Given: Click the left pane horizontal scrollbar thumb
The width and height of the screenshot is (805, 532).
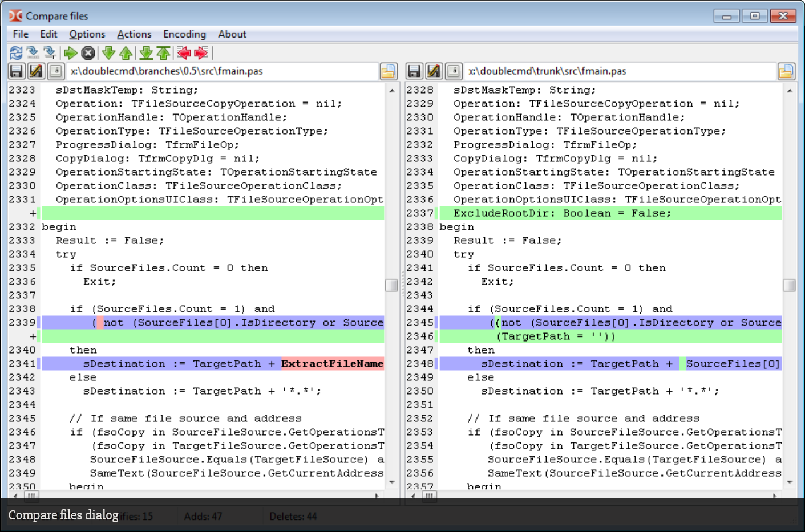Looking at the screenshot, I should [x=31, y=496].
